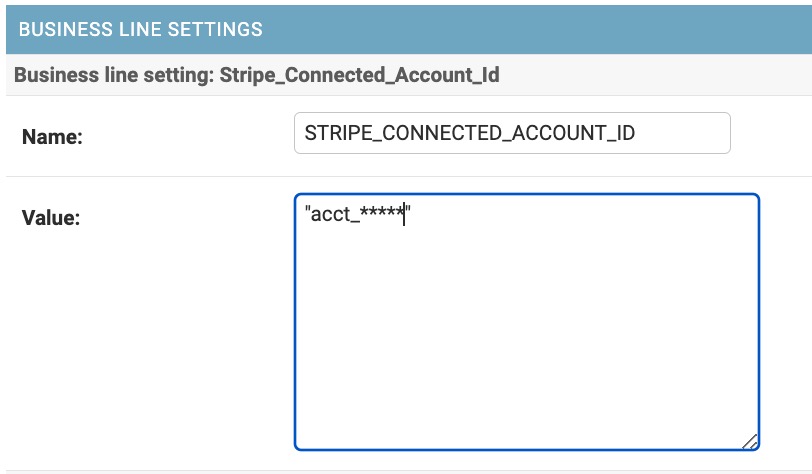Grab the Value textarea resize handle
The image size is (812, 474).
751,441
